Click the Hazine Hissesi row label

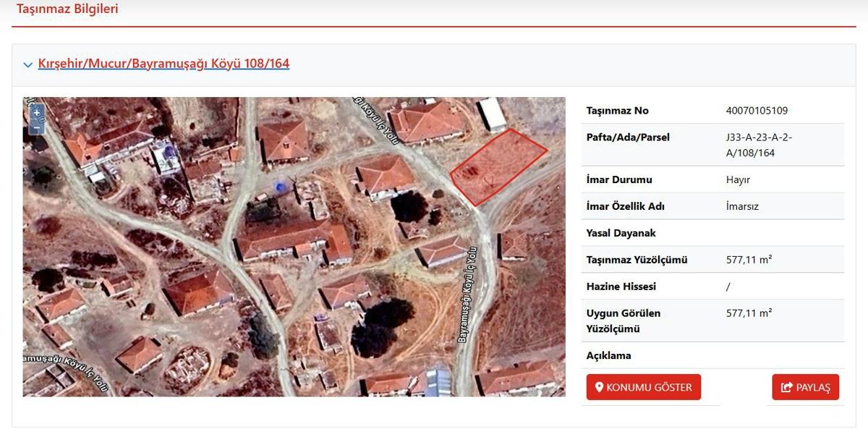tap(621, 287)
